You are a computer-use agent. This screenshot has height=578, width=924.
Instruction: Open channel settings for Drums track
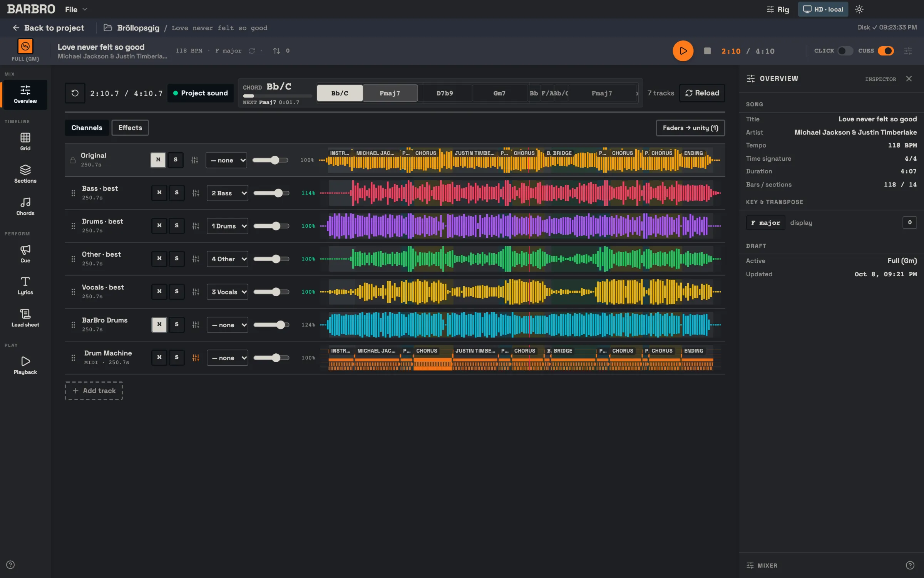point(196,226)
